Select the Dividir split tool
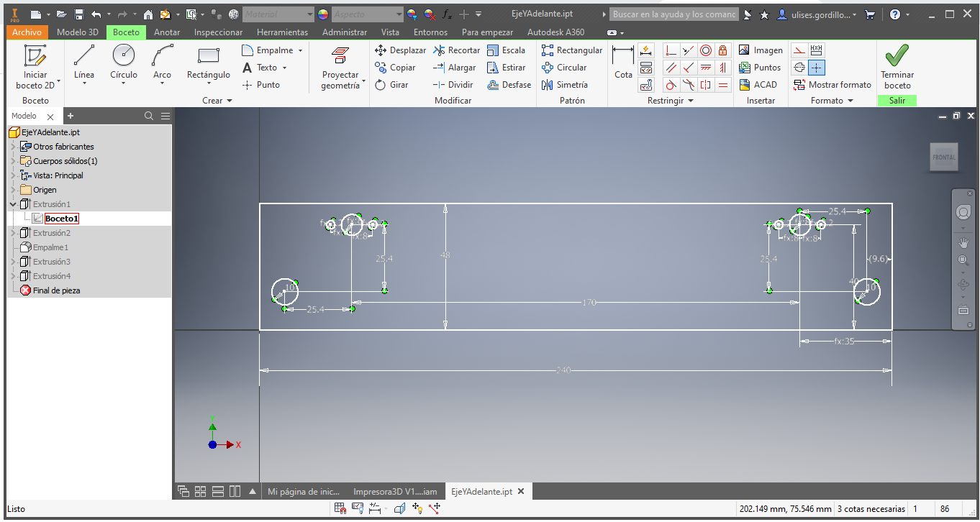This screenshot has height=522, width=980. (x=453, y=85)
